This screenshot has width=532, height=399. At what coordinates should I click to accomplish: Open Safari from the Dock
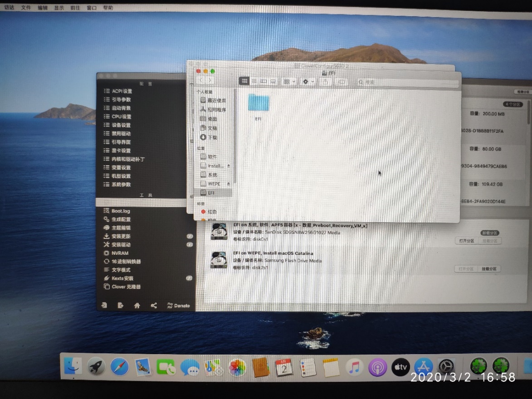pyautogui.click(x=119, y=366)
